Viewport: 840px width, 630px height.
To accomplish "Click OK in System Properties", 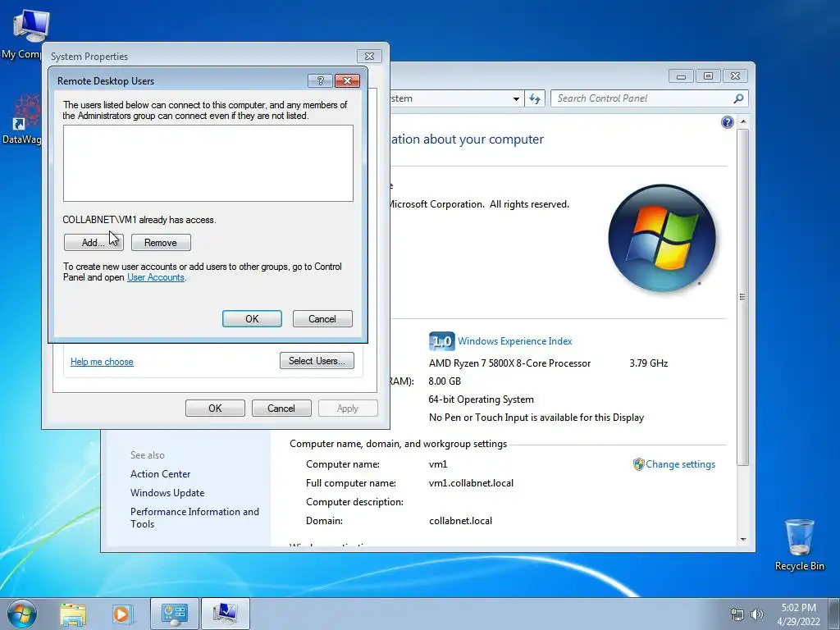I will pyautogui.click(x=215, y=409).
